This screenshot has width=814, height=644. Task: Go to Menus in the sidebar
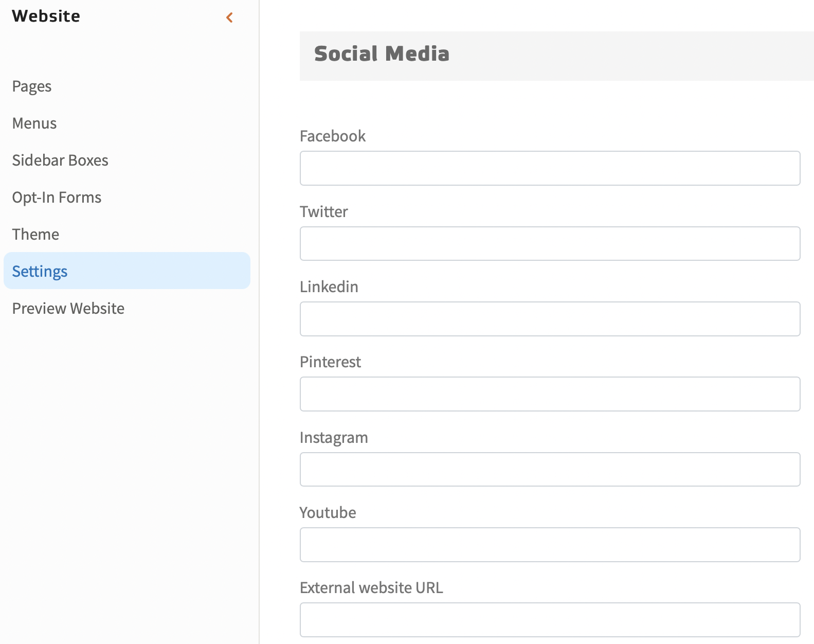(34, 123)
